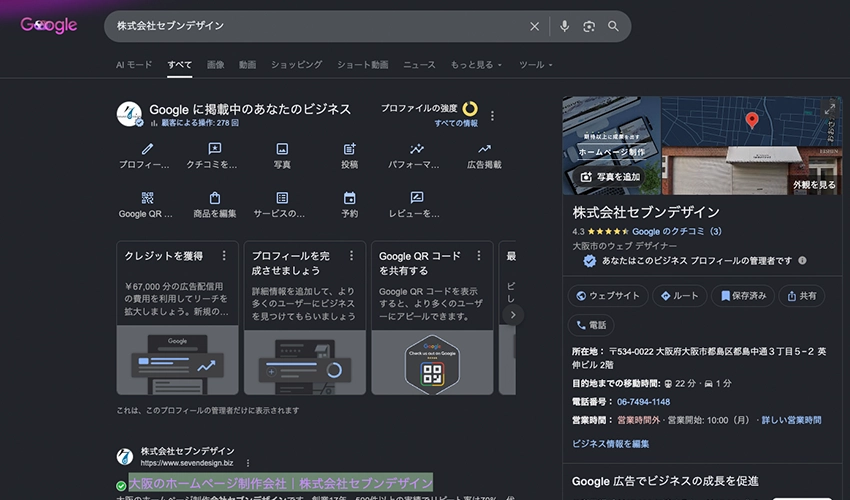This screenshot has width=850, height=500.
Task: Open the business profile three-dot menu
Action: 492,116
